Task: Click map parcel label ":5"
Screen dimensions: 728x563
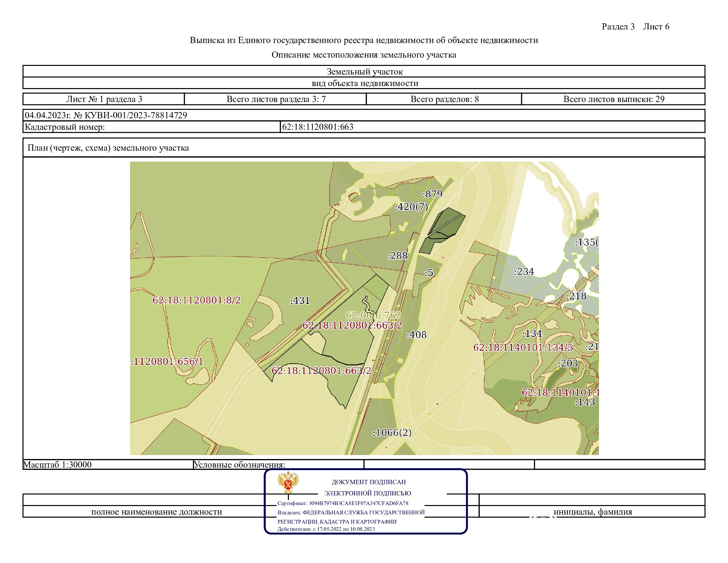Action: coord(429,273)
